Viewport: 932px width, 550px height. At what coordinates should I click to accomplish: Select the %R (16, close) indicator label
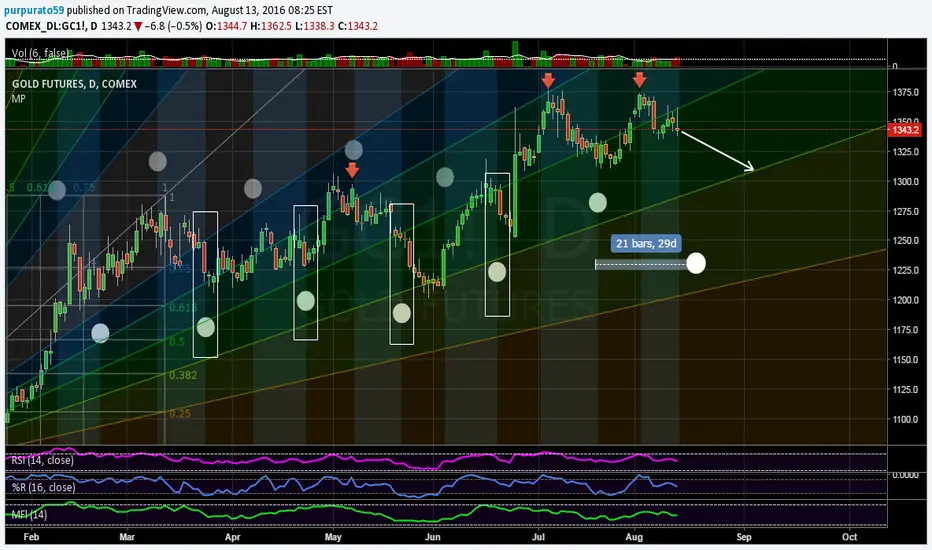click(43, 487)
